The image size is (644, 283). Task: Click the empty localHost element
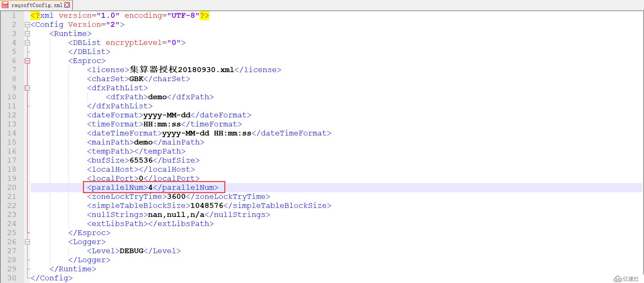pos(141,169)
